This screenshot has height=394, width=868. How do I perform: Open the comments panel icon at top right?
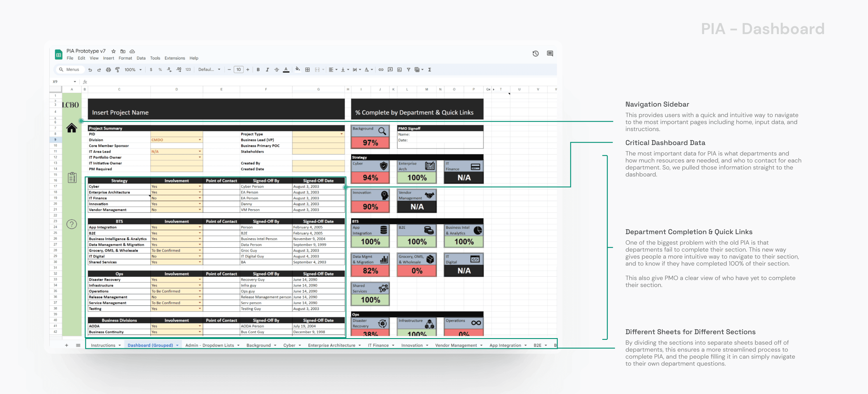coord(550,54)
